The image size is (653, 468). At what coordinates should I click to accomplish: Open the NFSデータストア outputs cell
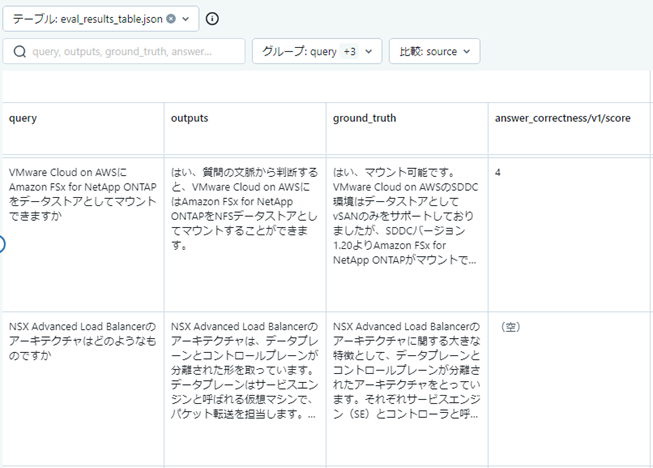coord(245,234)
